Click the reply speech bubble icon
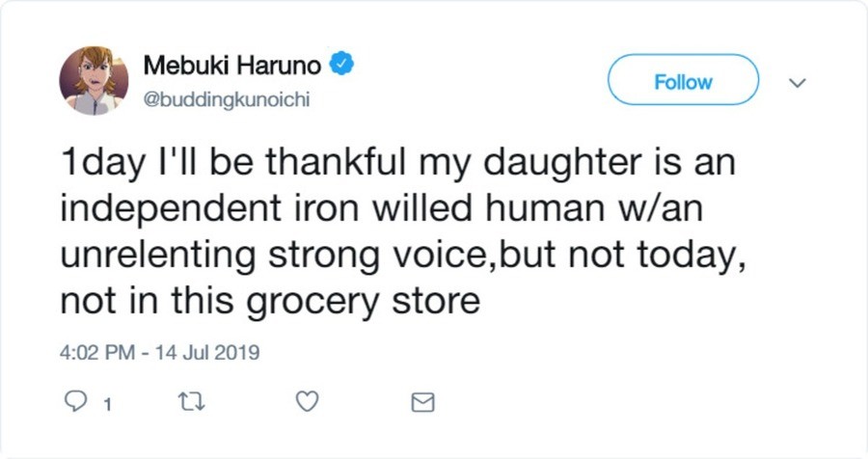 coord(73,402)
